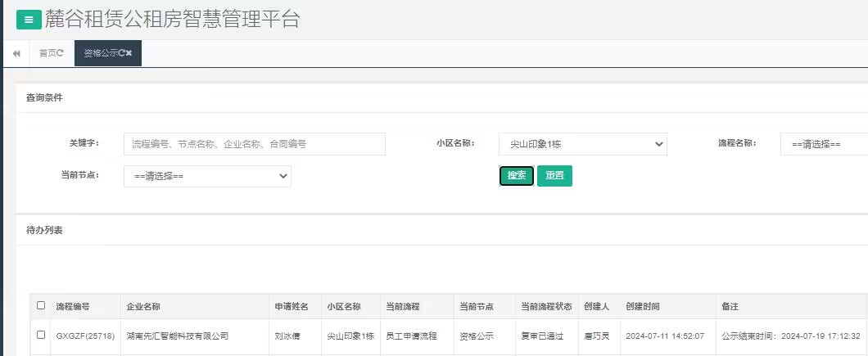Expand the 当前节点 dropdown
The image size is (868, 356).
207,176
